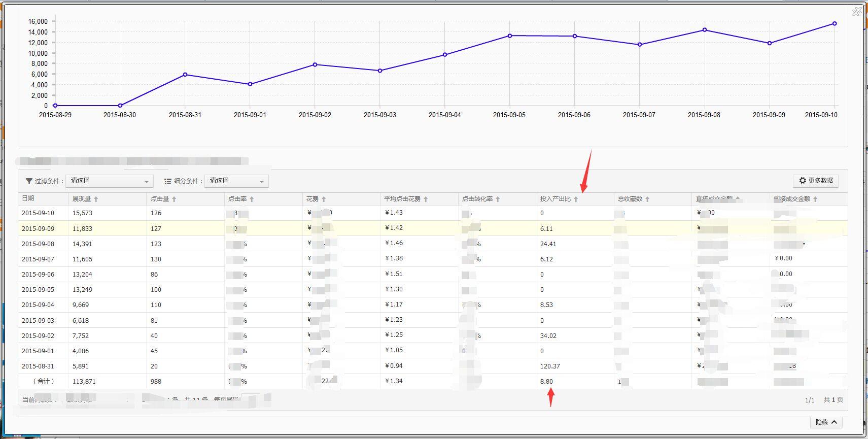The image size is (868, 439).
Task: Click the 点击量 value 130
Action: coord(156,259)
